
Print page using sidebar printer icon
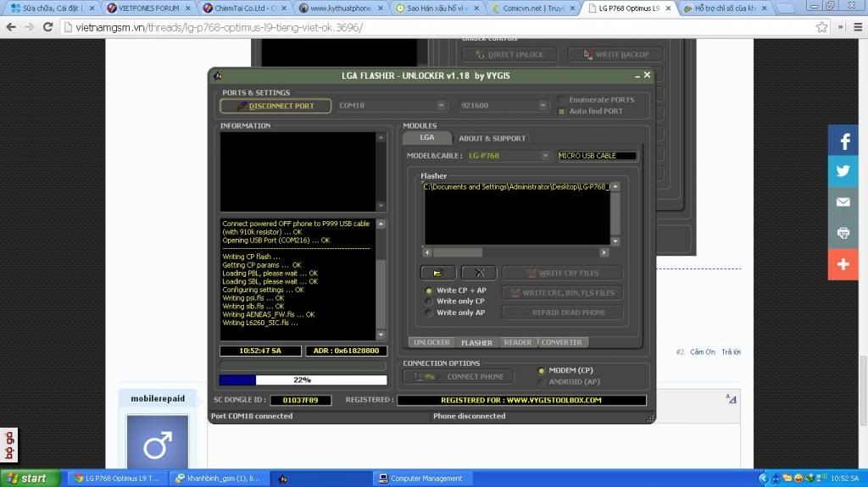pos(843,233)
